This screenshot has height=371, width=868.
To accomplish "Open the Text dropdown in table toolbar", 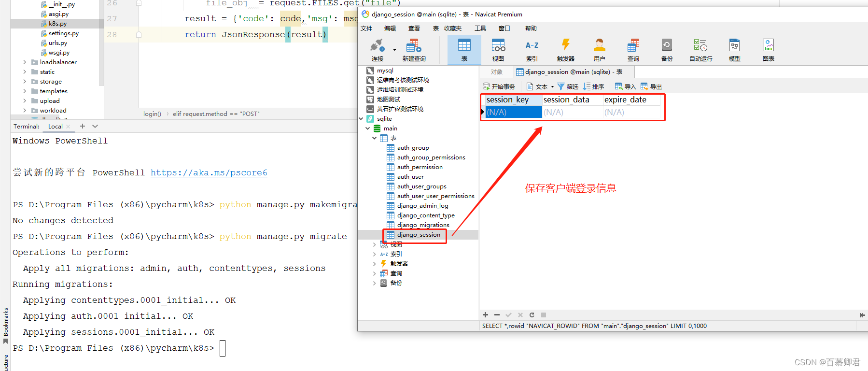I will 540,86.
